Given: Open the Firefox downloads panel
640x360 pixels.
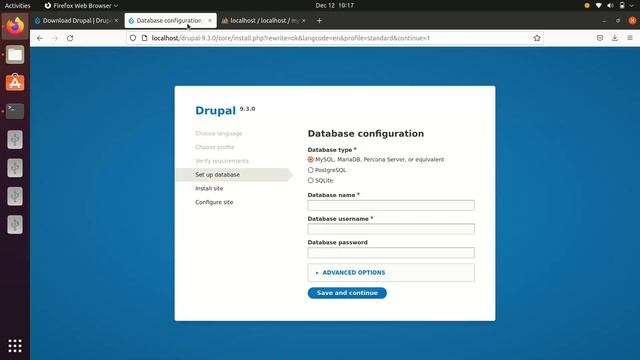Looking at the screenshot, I should pos(615,38).
